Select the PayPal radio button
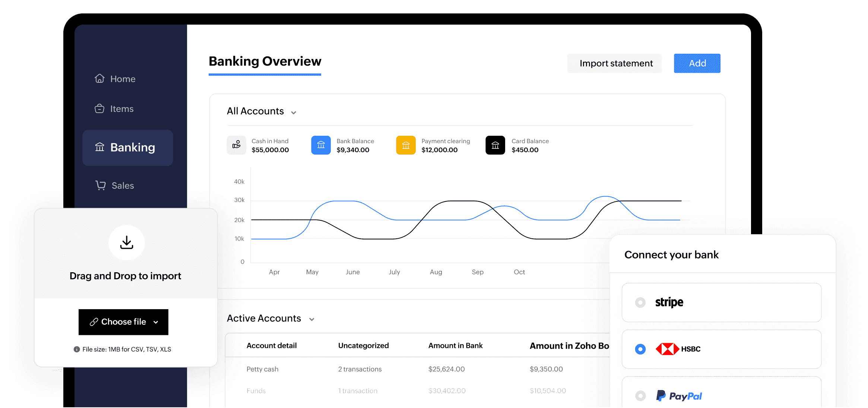Viewport: 868px width, 408px height. click(640, 395)
